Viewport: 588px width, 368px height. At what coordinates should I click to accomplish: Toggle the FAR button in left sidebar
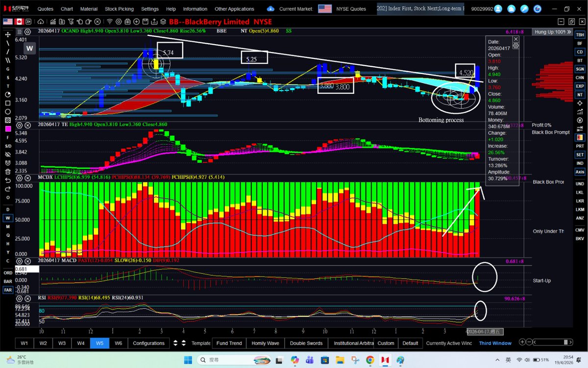8,290
